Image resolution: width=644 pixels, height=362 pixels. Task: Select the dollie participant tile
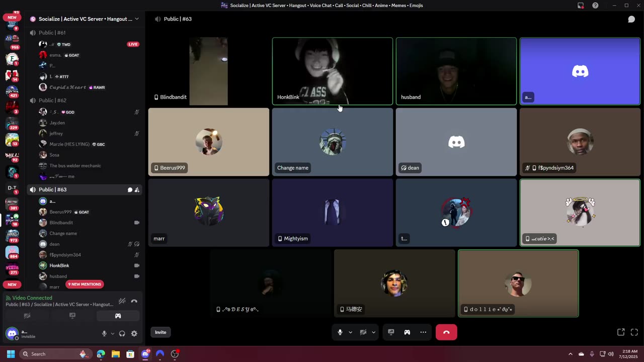518,284
